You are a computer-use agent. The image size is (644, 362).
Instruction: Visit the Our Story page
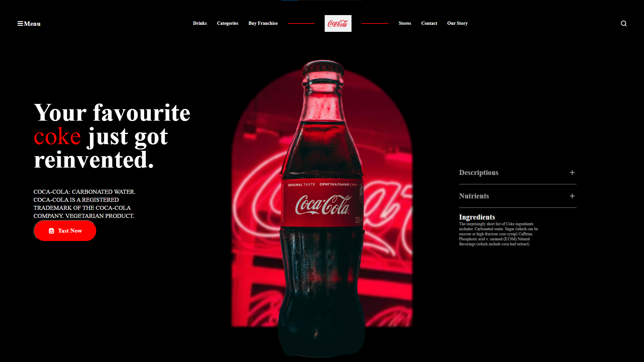click(457, 23)
